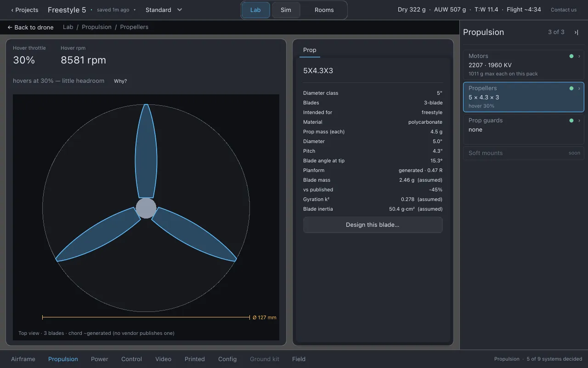Open the Standard mode dropdown
The width and height of the screenshot is (588, 368).
(x=164, y=10)
